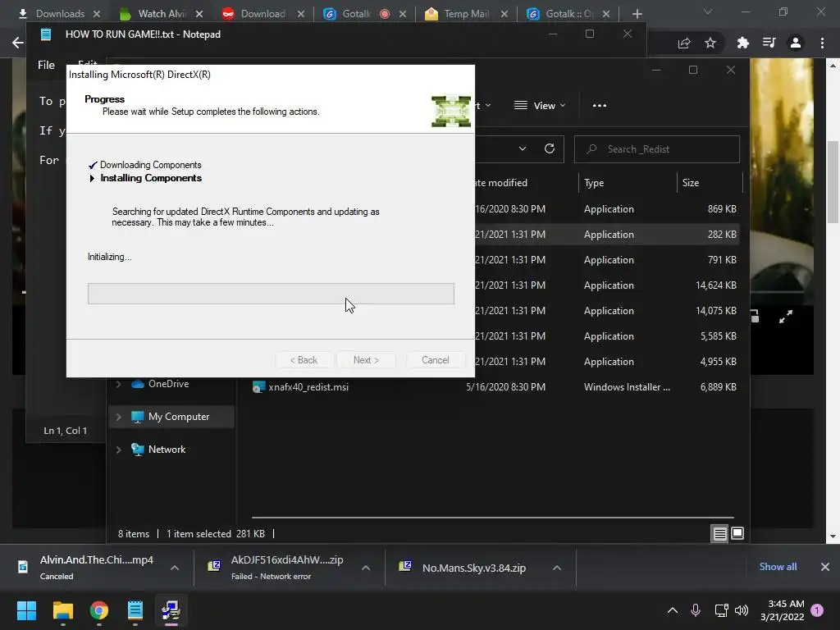Open the taskbar clock and date
840x630 pixels.
pos(782,610)
